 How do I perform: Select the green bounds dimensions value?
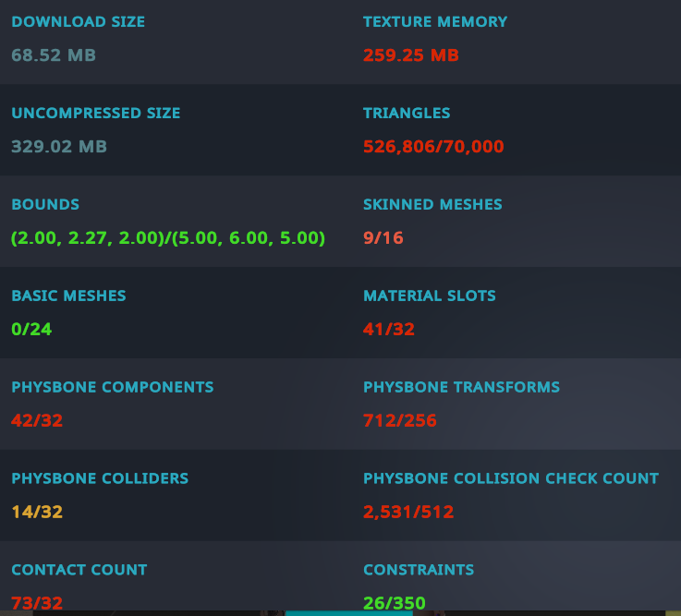pyautogui.click(x=168, y=238)
